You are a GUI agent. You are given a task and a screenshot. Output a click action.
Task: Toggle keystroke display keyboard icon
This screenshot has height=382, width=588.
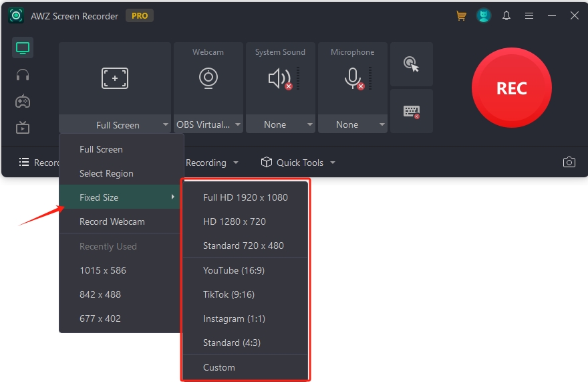tap(412, 111)
